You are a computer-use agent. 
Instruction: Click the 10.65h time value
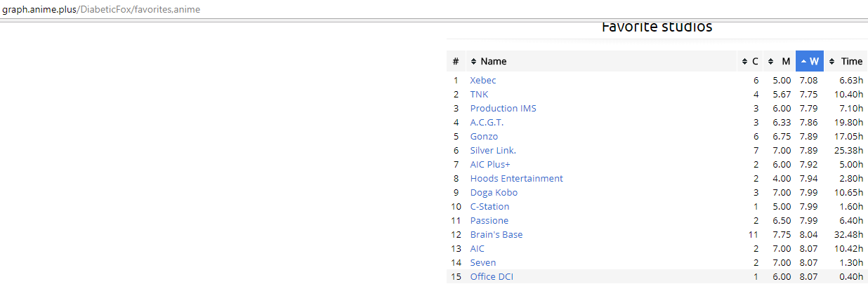849,193
